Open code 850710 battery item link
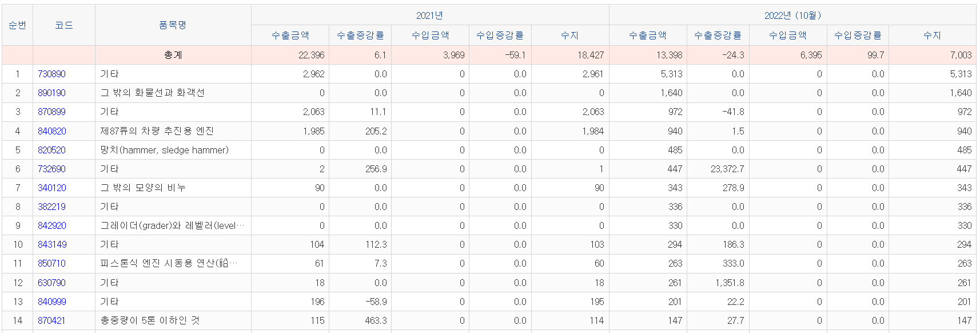This screenshot has width=980, height=333. click(x=51, y=263)
